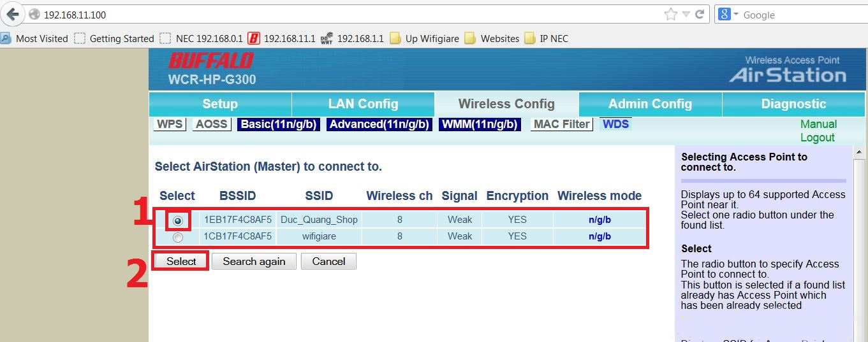The width and height of the screenshot is (868, 342).
Task: Click BSSID 1EB17F4C8AF5 cell
Action: pos(238,220)
